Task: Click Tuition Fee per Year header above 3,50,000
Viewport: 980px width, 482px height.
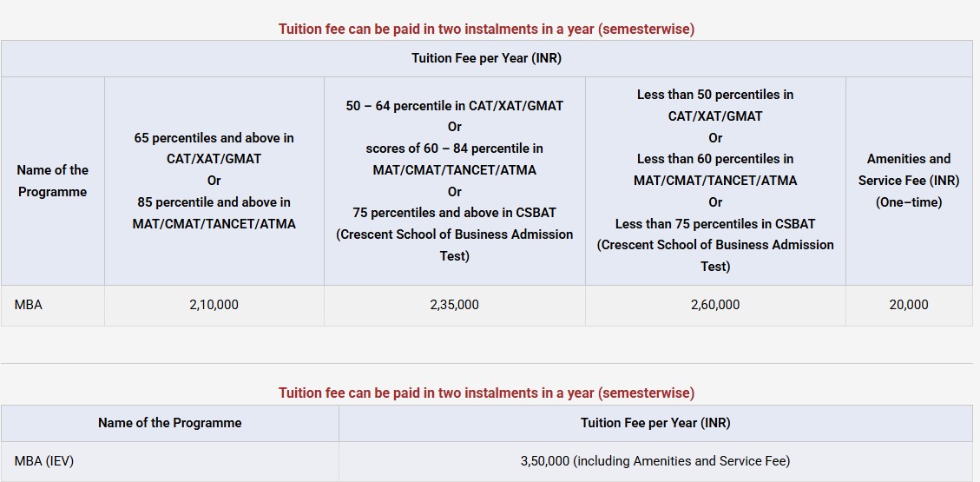Action: coord(655,423)
